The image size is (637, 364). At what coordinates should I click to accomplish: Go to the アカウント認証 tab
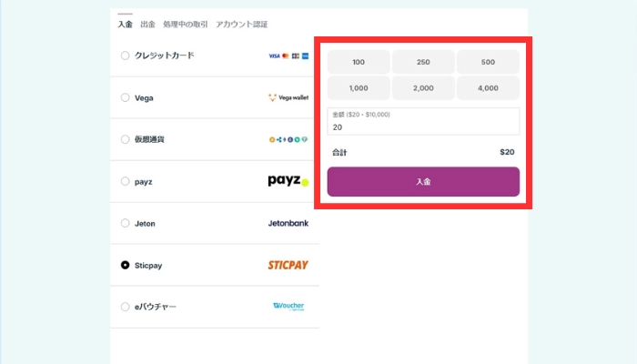click(x=241, y=25)
